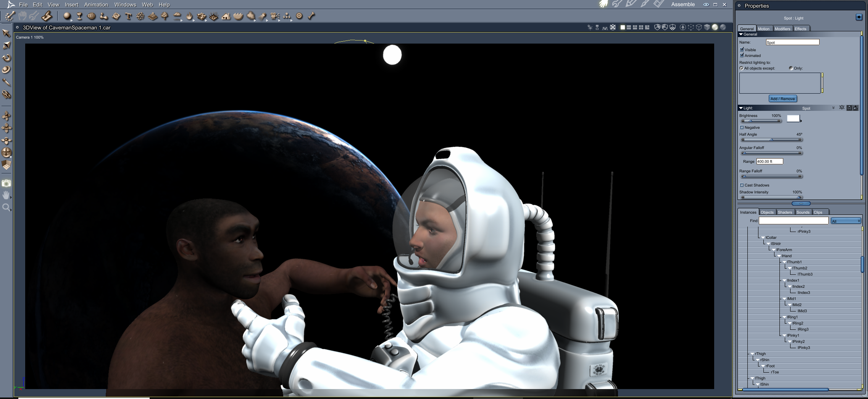Collapse the rThigh tree node
Screen dimensions: 868x399
coord(752,354)
